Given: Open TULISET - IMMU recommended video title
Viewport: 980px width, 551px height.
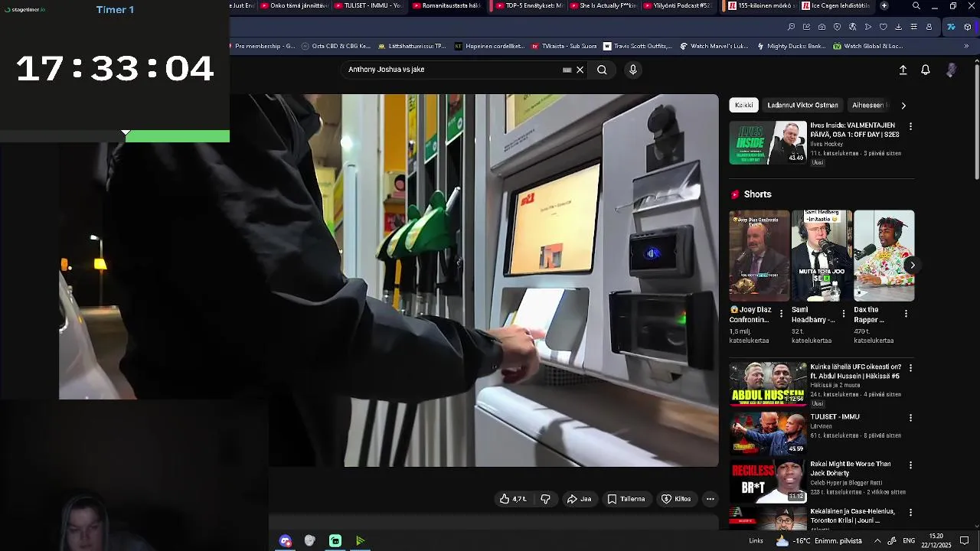Looking at the screenshot, I should click(835, 417).
